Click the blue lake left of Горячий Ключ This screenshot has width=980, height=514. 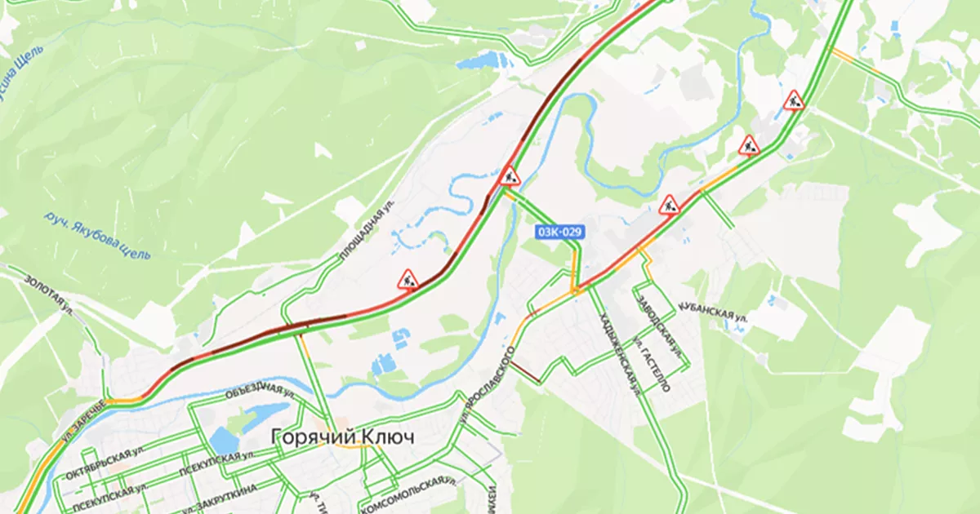coord(223,441)
